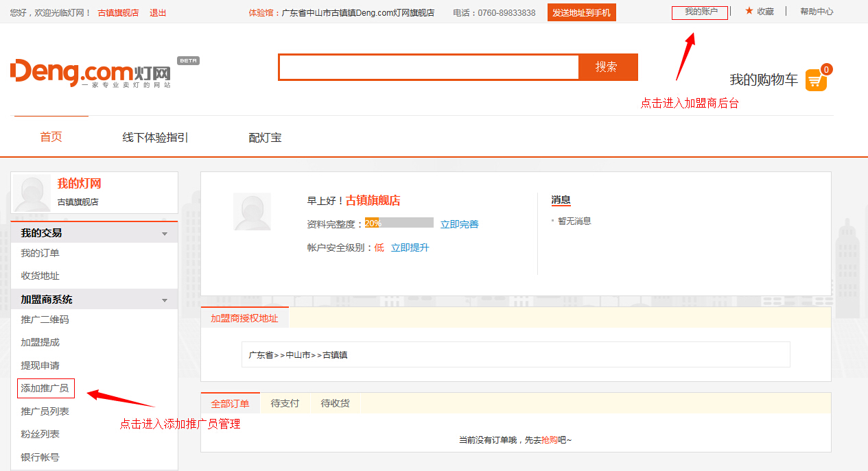Image resolution: width=868 pixels, height=471 pixels.
Task: Open 我的账户 in the top bar
Action: [701, 12]
